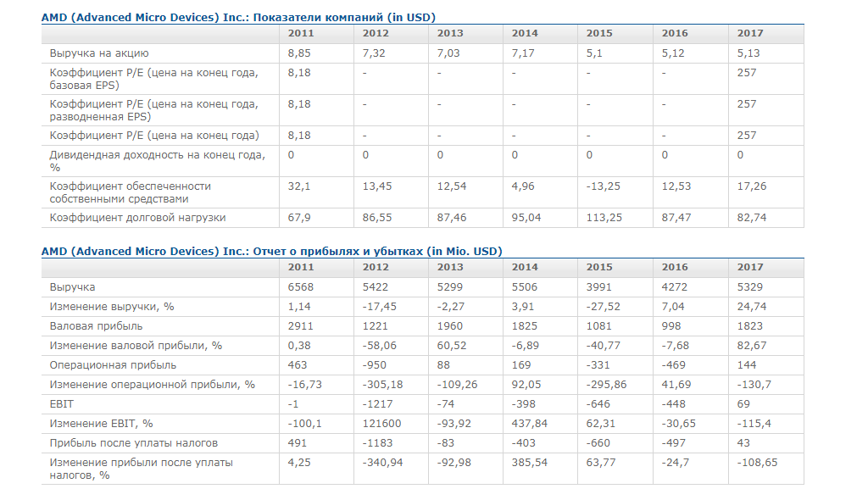This screenshot has height=500, width=868.
Task: Select the 'Прибыль после уплаты налогов' row label
Action: pyautogui.click(x=133, y=443)
